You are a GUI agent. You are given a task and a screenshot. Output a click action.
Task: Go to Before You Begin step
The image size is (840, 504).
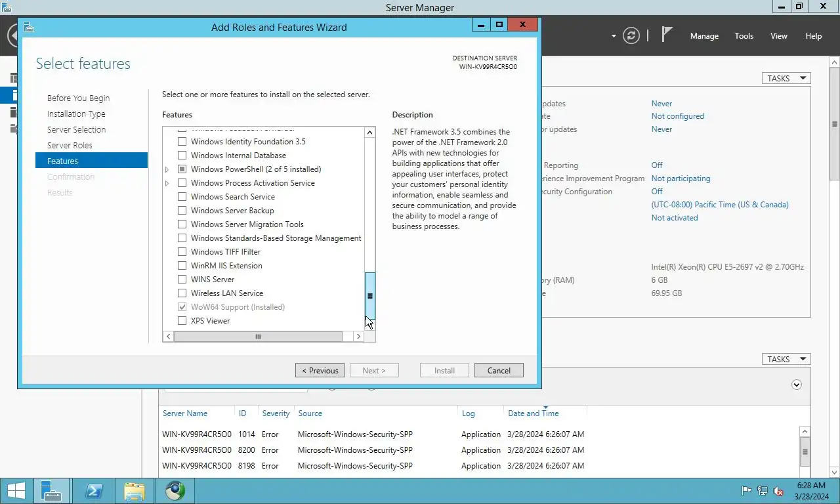click(79, 98)
